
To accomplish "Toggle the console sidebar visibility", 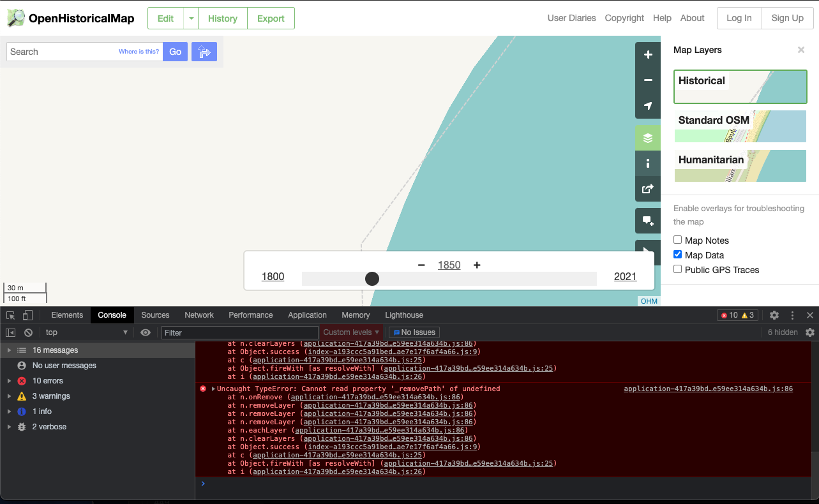I will pyautogui.click(x=11, y=332).
